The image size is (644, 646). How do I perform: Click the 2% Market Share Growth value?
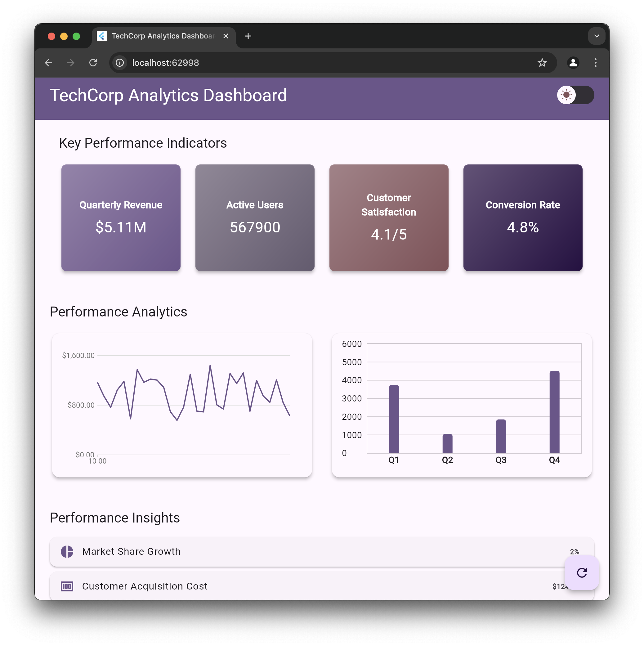click(x=575, y=552)
